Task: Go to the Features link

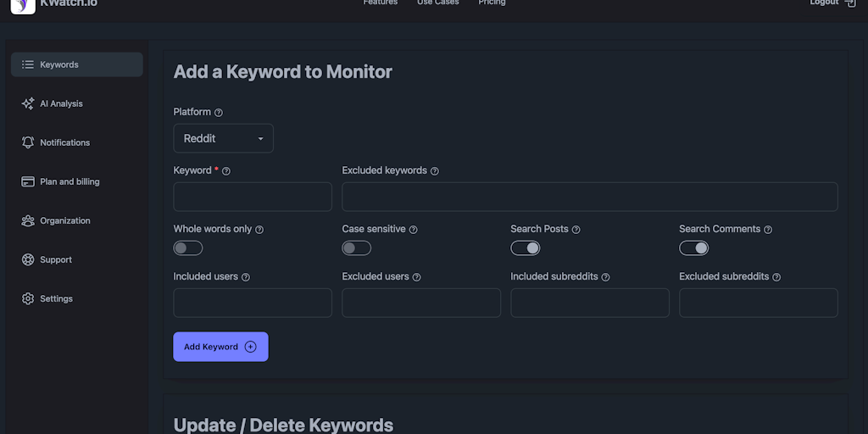Action: pyautogui.click(x=381, y=3)
